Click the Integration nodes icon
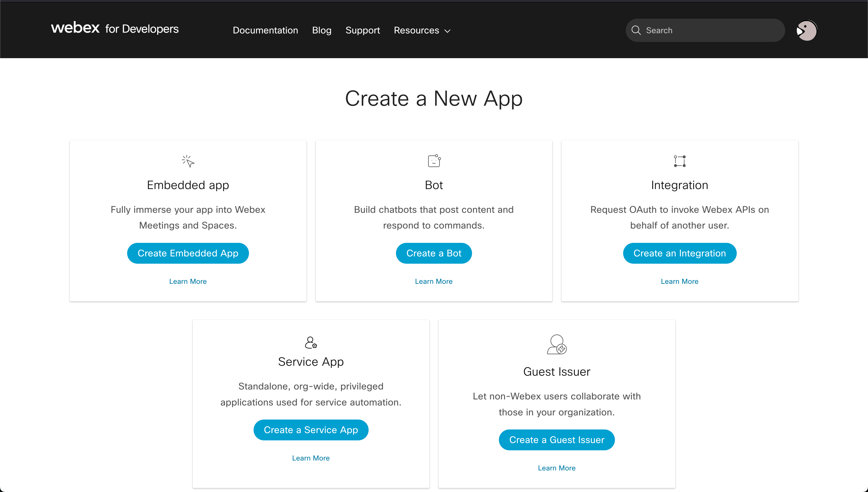This screenshot has width=868, height=492. 680,161
